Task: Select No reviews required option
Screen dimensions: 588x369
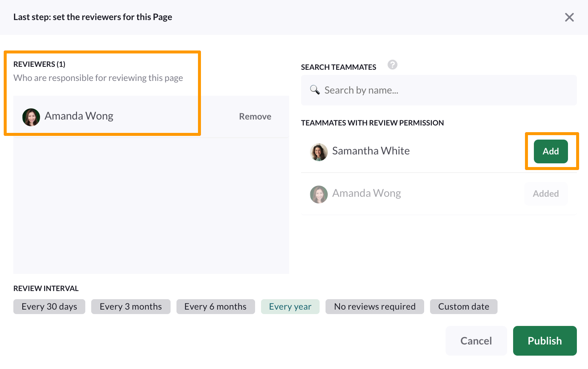Action: pos(375,307)
